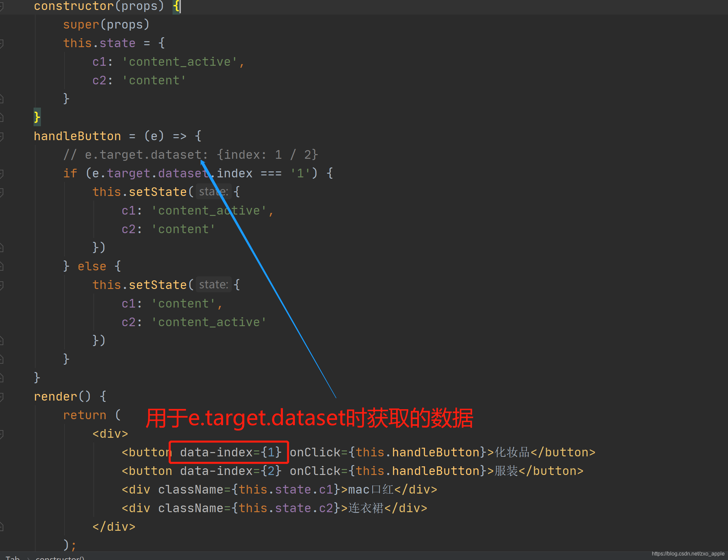Collapse the if (e.target.dataset.index) block fold marker
Image resolution: width=728 pixels, height=560 pixels.
pyautogui.click(x=1, y=174)
